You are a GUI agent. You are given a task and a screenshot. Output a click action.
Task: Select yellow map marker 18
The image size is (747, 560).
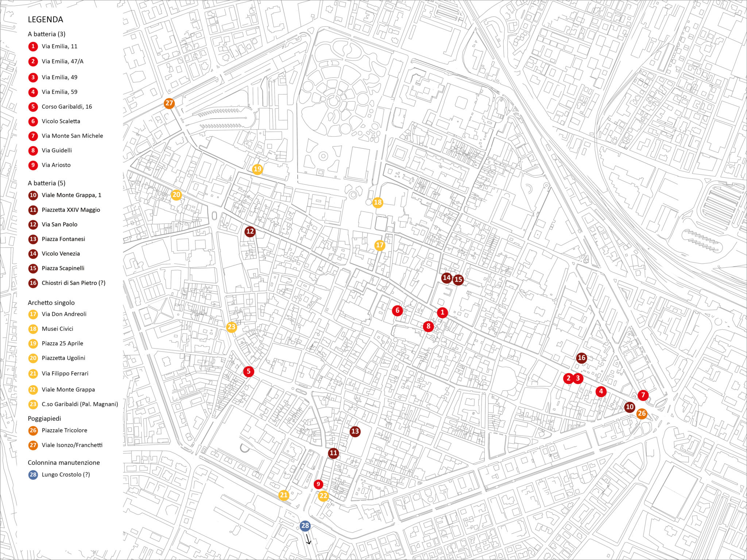click(378, 202)
